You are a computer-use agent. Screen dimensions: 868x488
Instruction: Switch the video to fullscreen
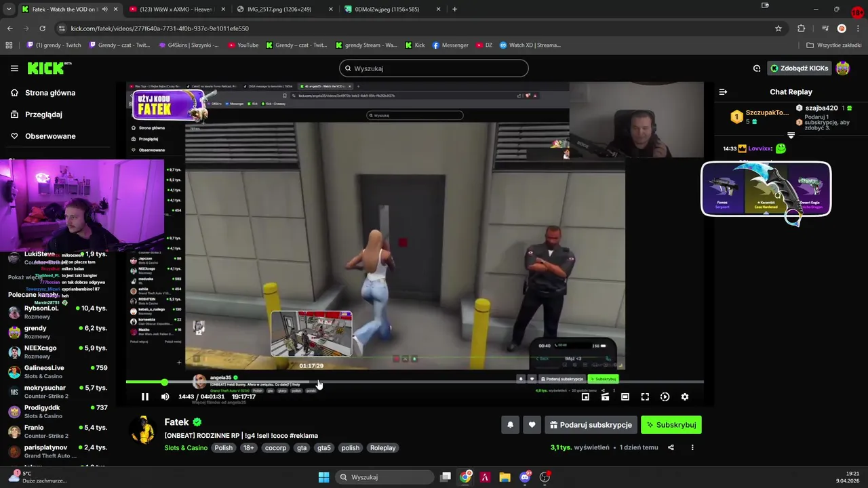(645, 396)
